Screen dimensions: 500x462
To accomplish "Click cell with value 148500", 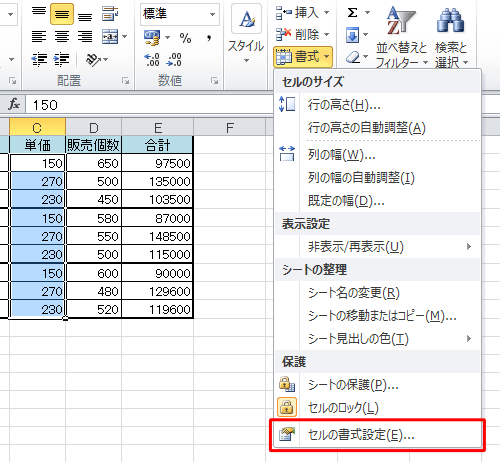I will click(158, 236).
